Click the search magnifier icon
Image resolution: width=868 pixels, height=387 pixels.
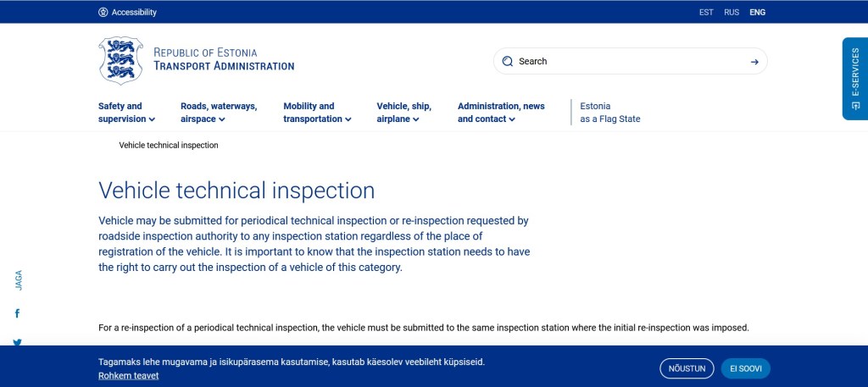(508, 61)
